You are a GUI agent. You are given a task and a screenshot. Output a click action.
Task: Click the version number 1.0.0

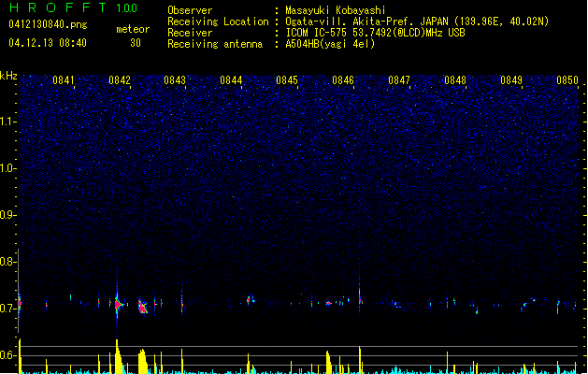[126, 7]
